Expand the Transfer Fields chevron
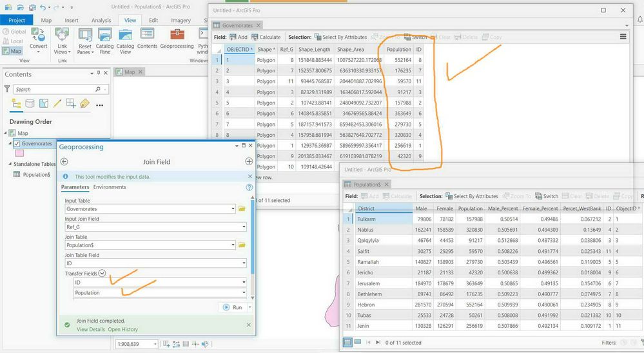This screenshot has width=644, height=353. (x=102, y=273)
